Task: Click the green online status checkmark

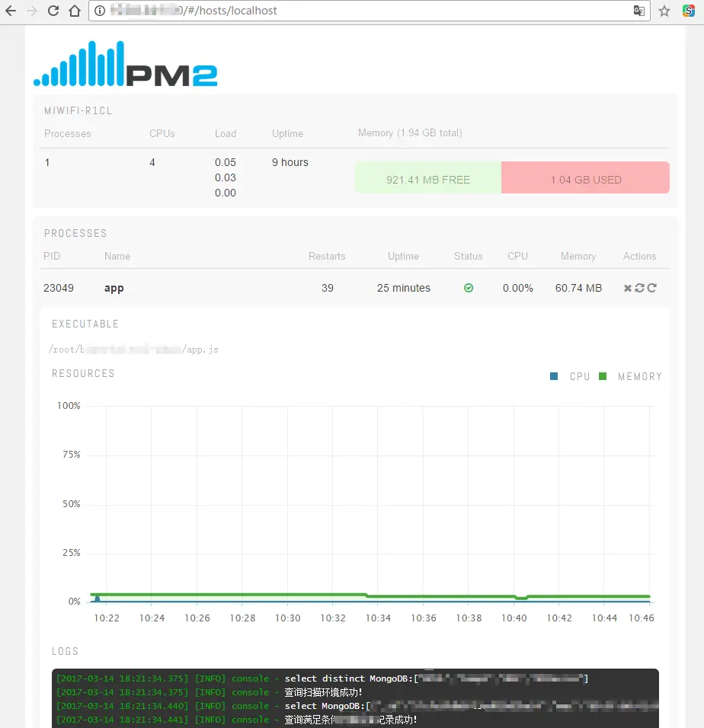Action: coord(469,289)
